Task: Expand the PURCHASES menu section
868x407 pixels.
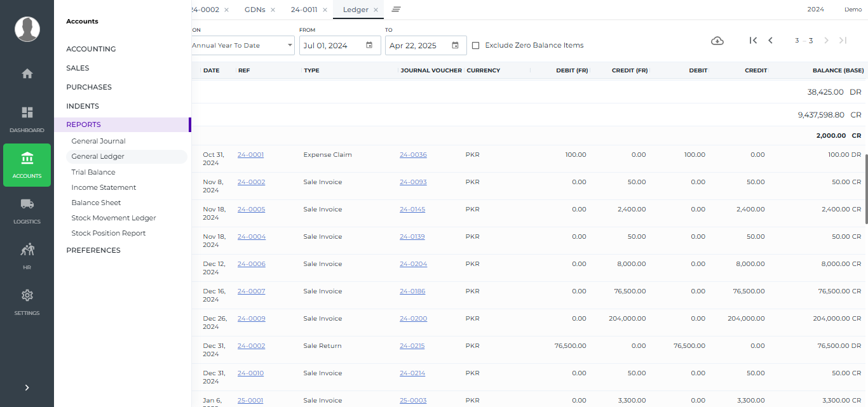Action: [x=89, y=87]
